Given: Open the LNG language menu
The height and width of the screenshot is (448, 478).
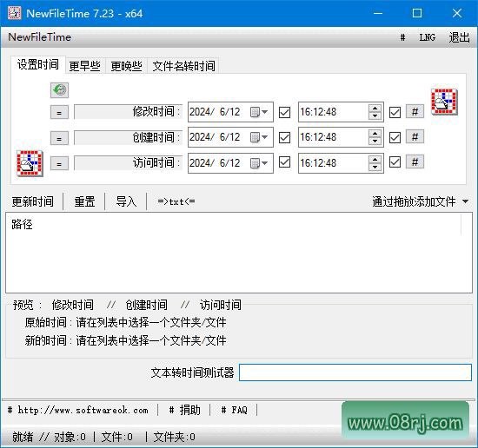Looking at the screenshot, I should click(x=428, y=37).
